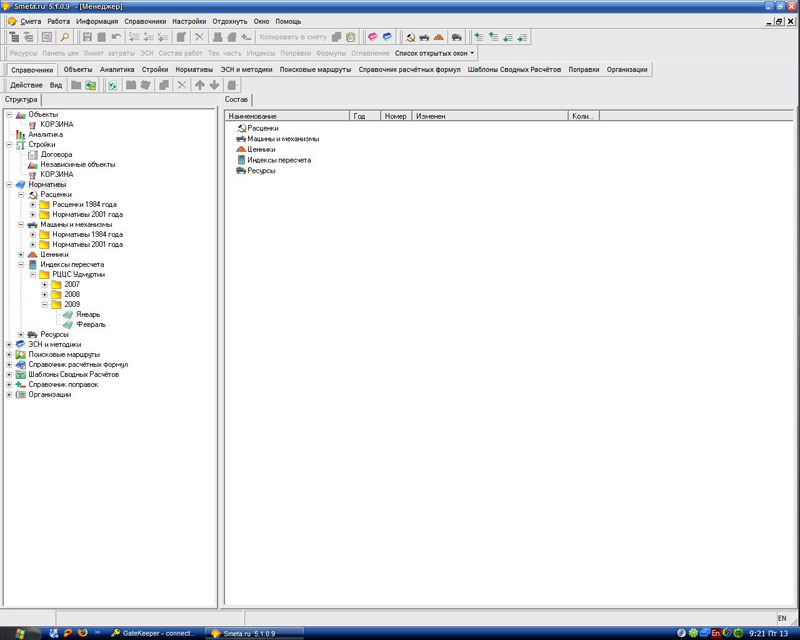This screenshot has width=800, height=640.
Task: Select Аналитика node in structure tree
Action: point(45,134)
